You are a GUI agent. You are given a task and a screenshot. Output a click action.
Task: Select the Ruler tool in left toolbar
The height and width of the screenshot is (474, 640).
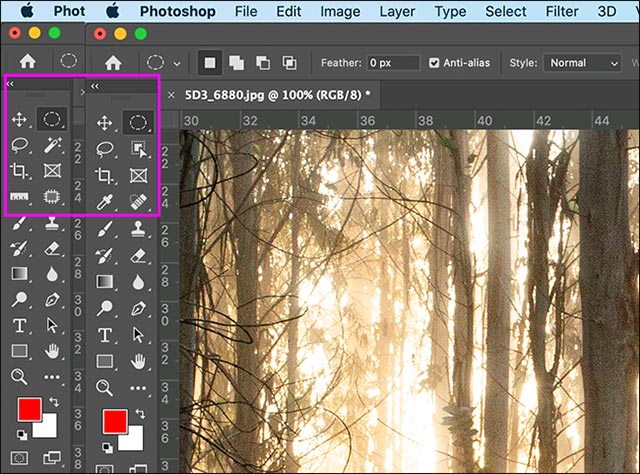point(19,198)
